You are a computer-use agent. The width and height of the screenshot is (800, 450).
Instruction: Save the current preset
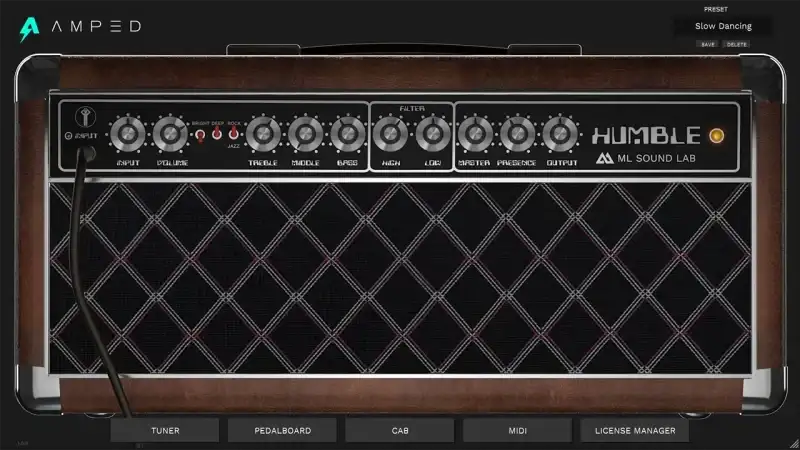tap(707, 44)
